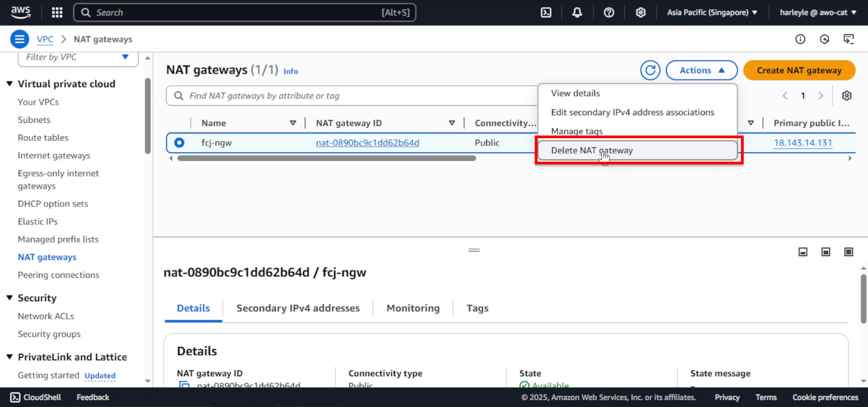The height and width of the screenshot is (407, 868).
Task: Open Feedback in the footer
Action: click(x=93, y=398)
